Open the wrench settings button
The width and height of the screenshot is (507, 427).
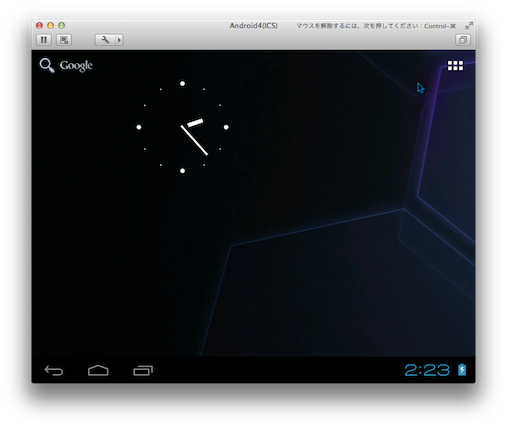tap(105, 40)
